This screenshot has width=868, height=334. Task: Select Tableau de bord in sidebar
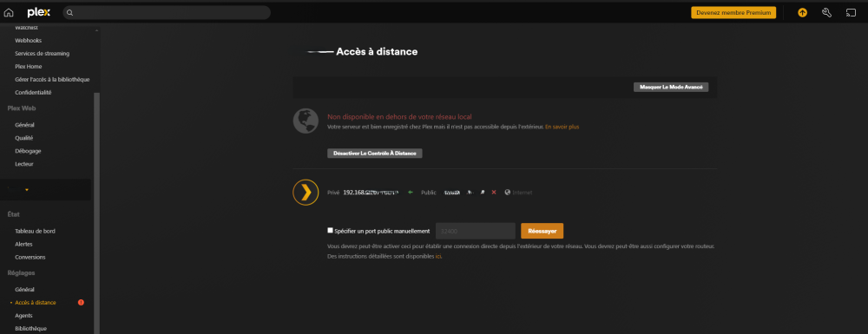coord(35,231)
